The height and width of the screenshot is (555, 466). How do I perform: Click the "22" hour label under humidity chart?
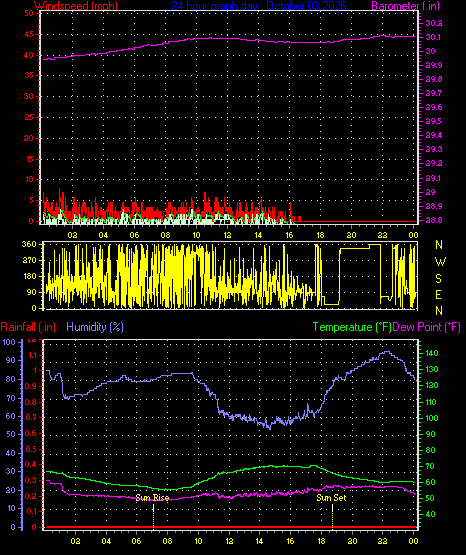[382, 541]
